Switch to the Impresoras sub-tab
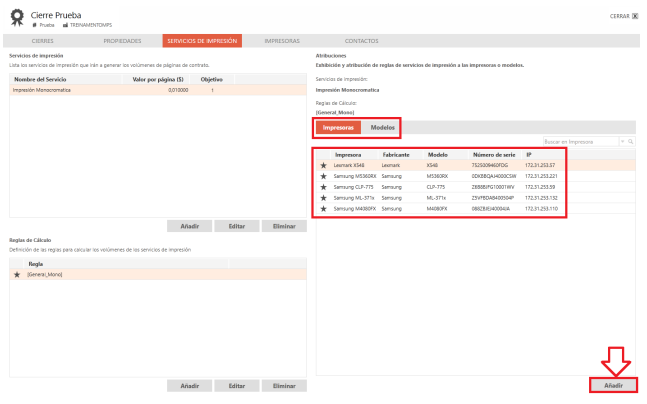 [338, 128]
